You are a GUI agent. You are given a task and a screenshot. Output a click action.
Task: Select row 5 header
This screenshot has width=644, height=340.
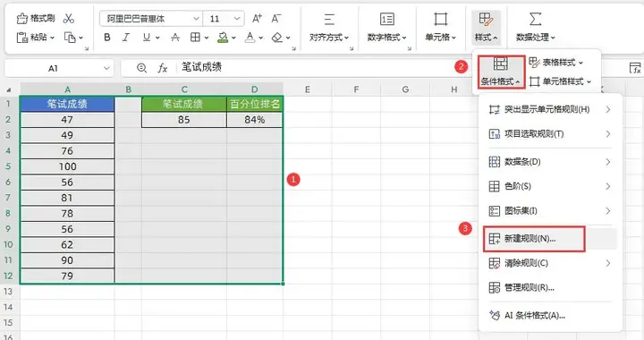[9, 166]
